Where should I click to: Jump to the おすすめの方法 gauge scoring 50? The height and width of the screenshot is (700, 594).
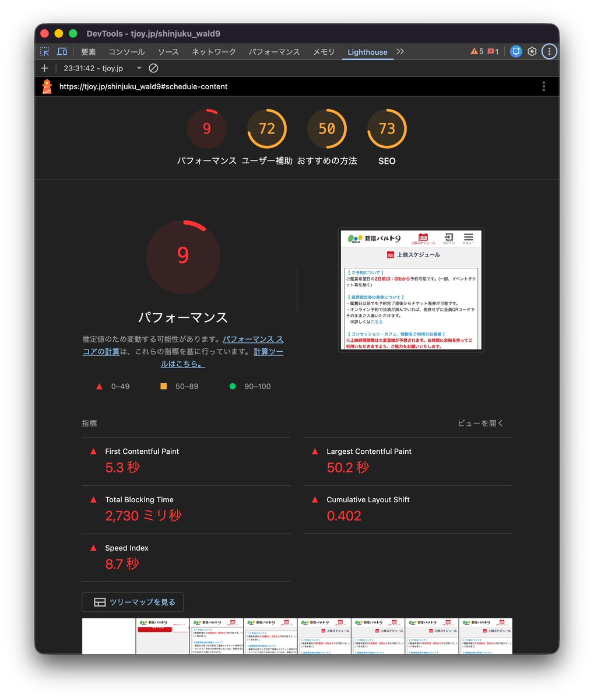pyautogui.click(x=327, y=128)
